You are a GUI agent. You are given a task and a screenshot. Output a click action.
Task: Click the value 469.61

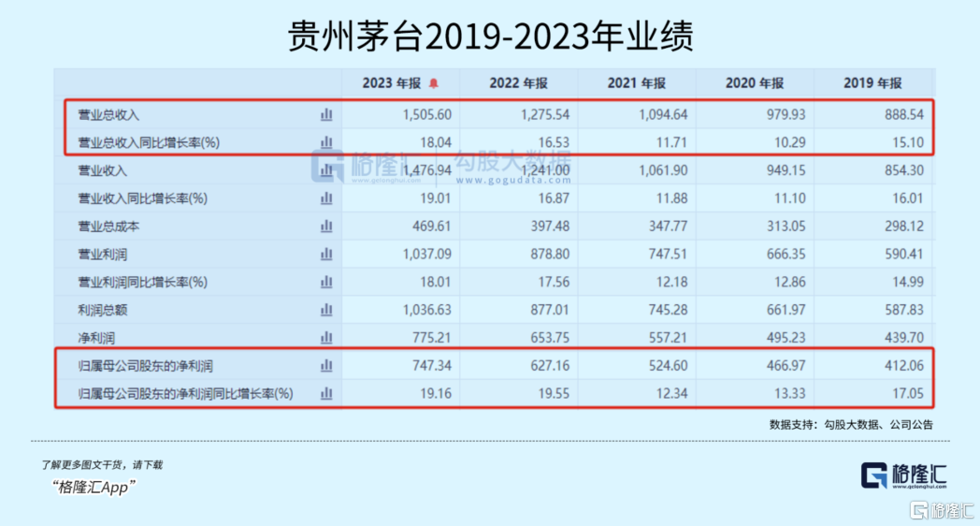click(x=432, y=226)
